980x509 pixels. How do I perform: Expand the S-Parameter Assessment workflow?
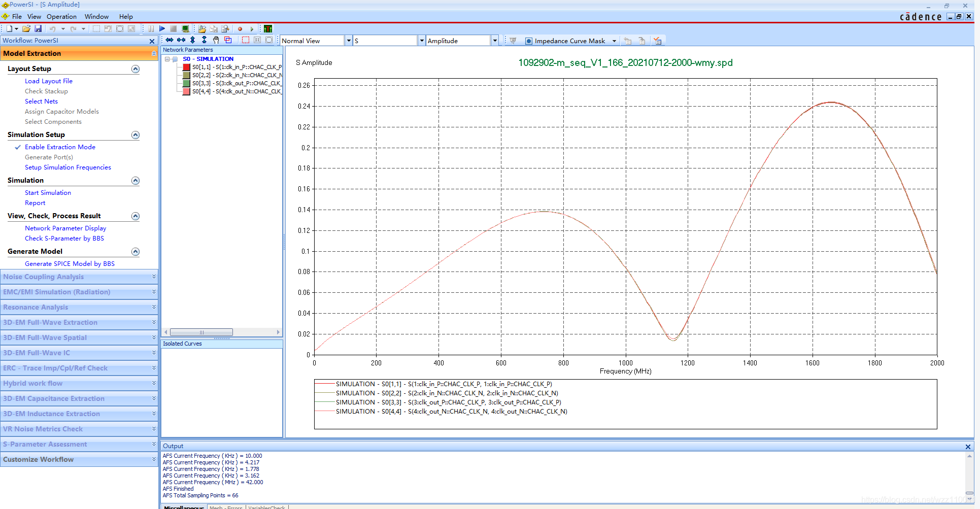pos(79,445)
